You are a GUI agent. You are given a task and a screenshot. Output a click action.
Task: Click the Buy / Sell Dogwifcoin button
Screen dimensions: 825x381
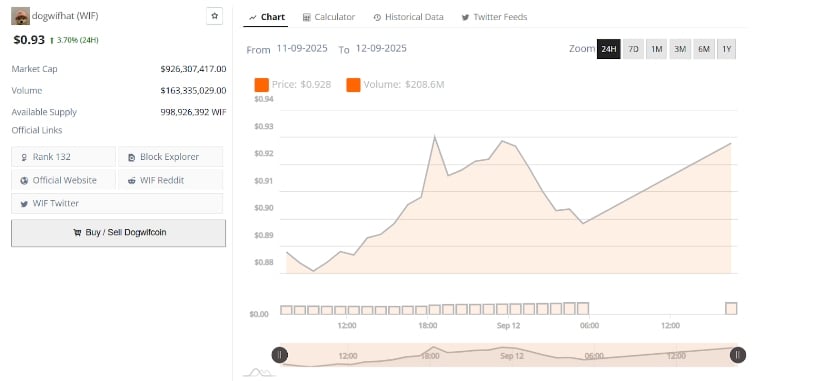pos(118,233)
